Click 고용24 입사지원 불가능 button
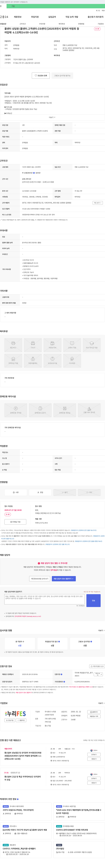This screenshot has height=868, width=105. point(62,75)
